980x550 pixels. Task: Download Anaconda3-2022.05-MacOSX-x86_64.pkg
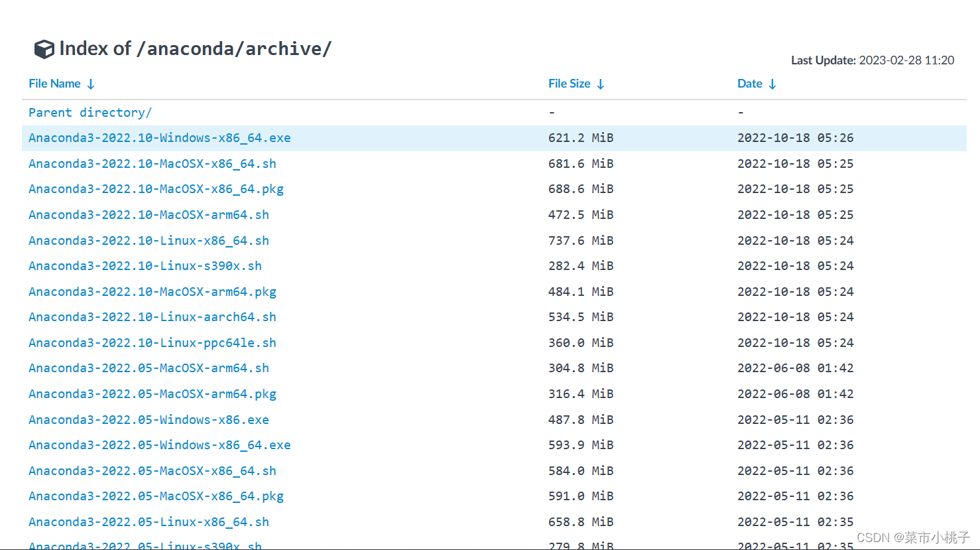(x=156, y=496)
